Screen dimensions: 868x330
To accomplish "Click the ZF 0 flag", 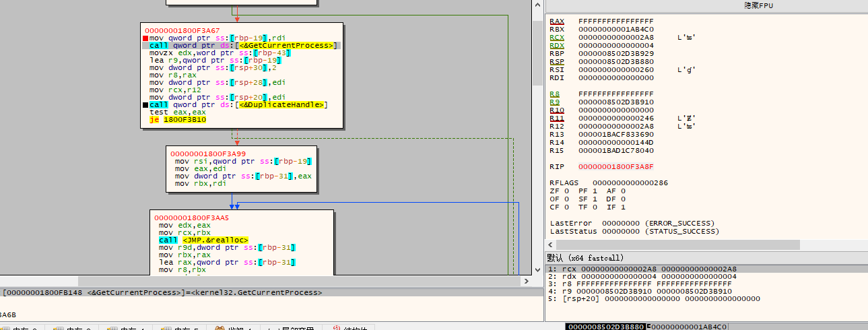I will tap(559, 191).
